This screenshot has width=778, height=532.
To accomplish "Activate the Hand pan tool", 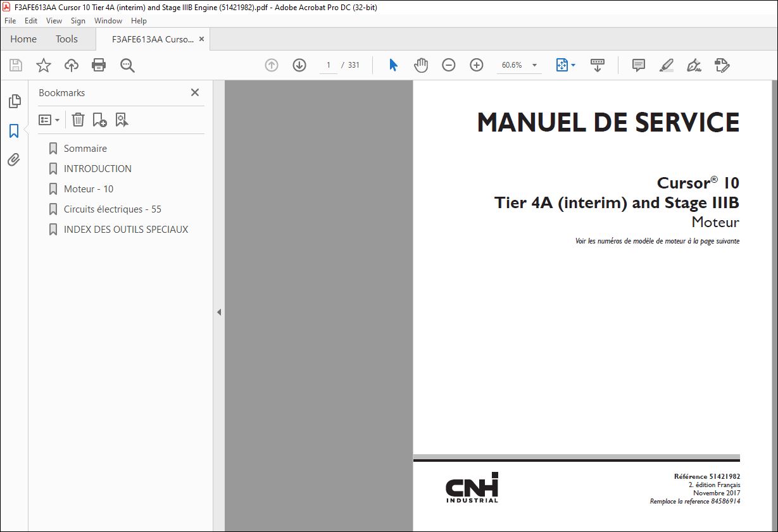I will (421, 65).
